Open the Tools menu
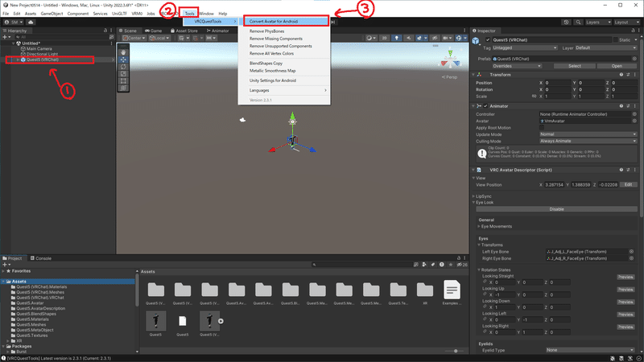644x362 pixels. 189,14
